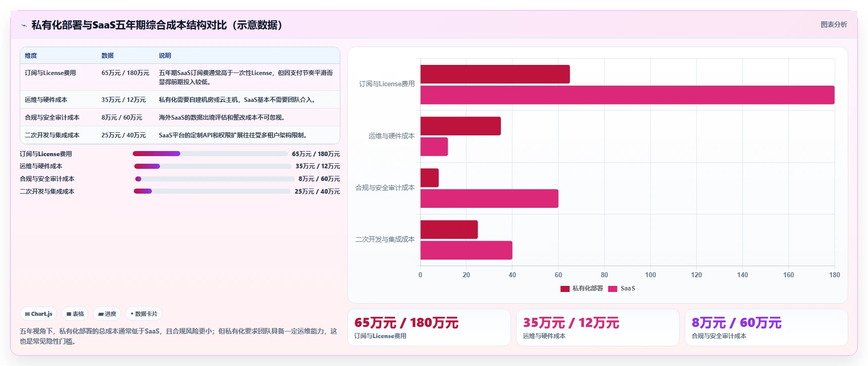868x366 pixels.
Task: Click the 二次开发与集成成本 table row name
Action: click(52, 135)
